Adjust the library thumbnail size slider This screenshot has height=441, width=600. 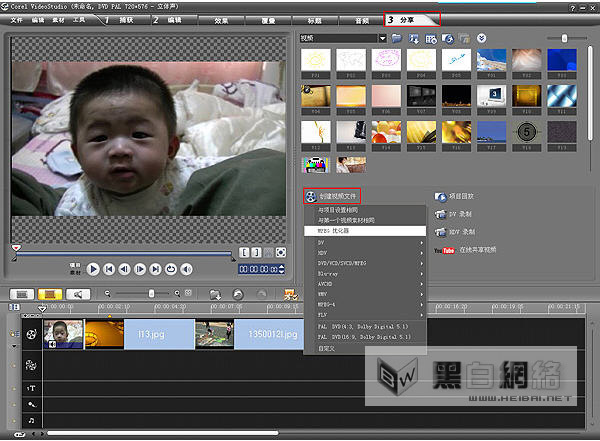(564, 38)
